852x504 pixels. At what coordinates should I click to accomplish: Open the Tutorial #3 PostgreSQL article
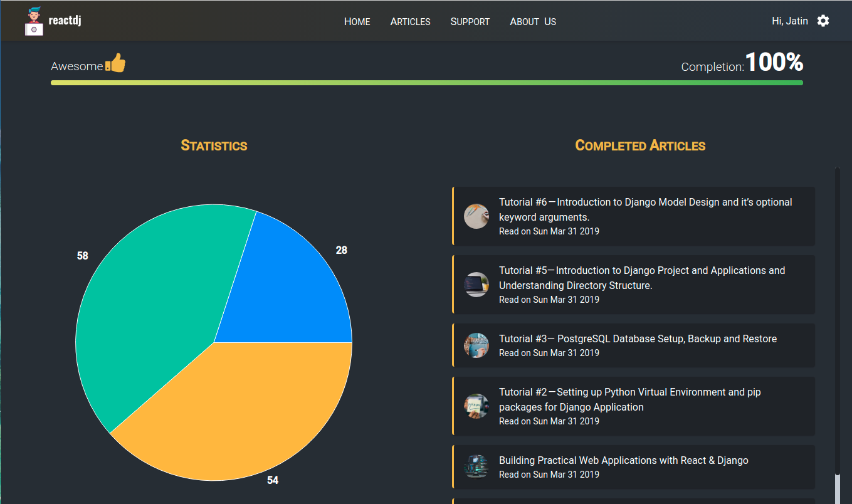[x=637, y=339]
